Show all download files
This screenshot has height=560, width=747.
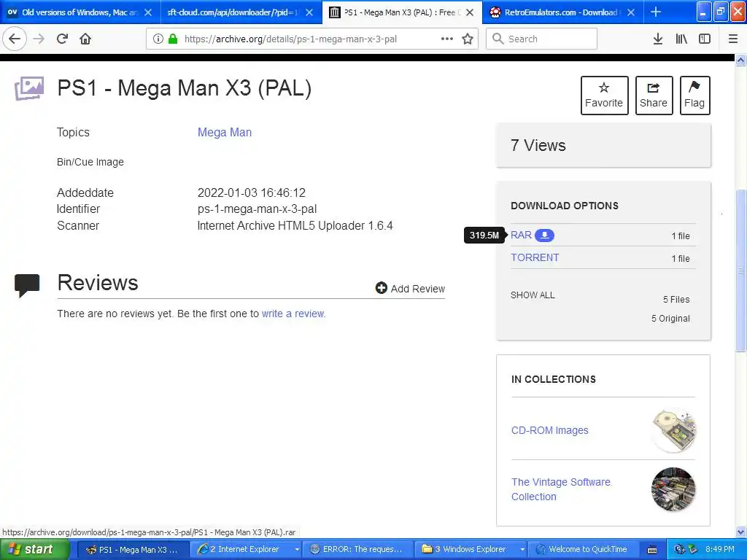[533, 295]
